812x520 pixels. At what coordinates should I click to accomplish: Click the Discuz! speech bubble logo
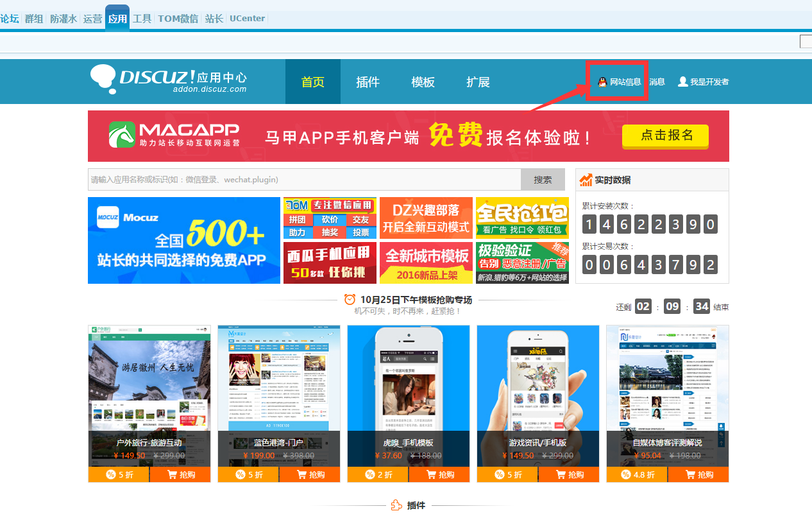coord(105,80)
